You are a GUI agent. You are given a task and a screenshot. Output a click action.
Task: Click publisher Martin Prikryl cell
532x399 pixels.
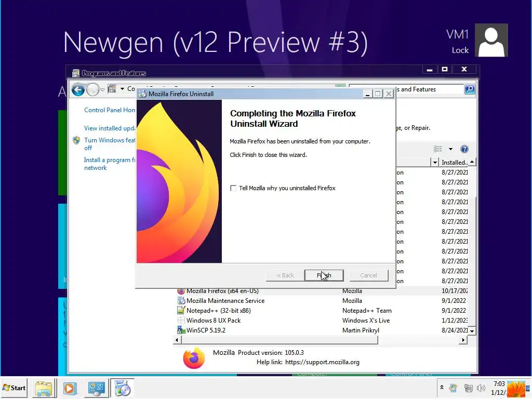pyautogui.click(x=361, y=330)
